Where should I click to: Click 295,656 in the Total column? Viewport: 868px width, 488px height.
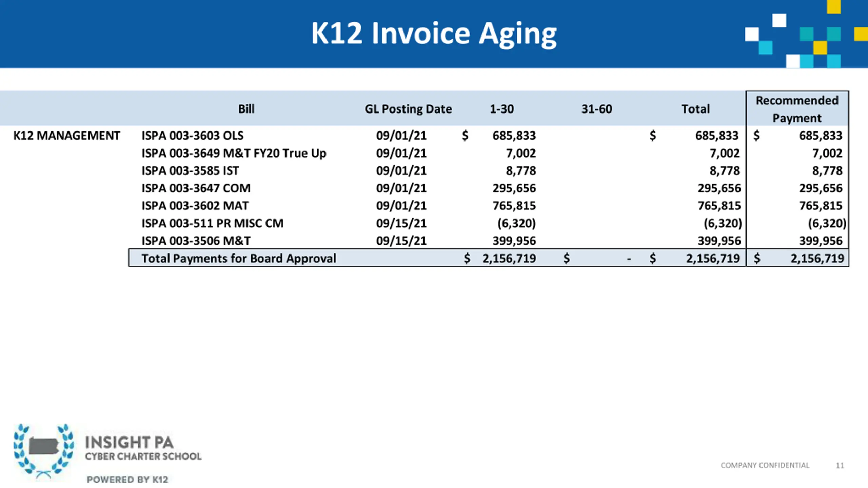719,188
